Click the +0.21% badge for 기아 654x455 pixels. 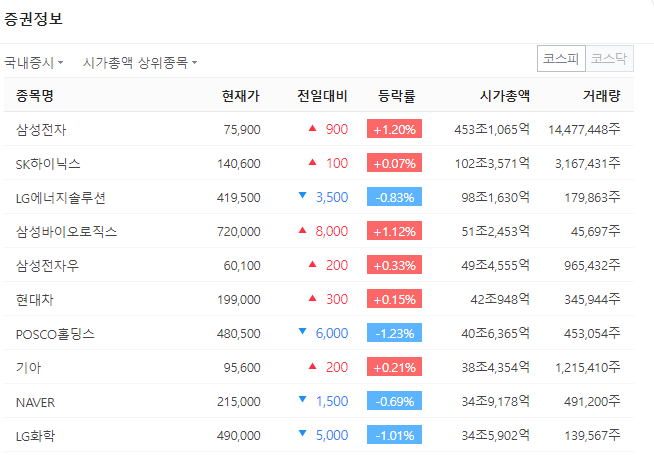point(395,367)
